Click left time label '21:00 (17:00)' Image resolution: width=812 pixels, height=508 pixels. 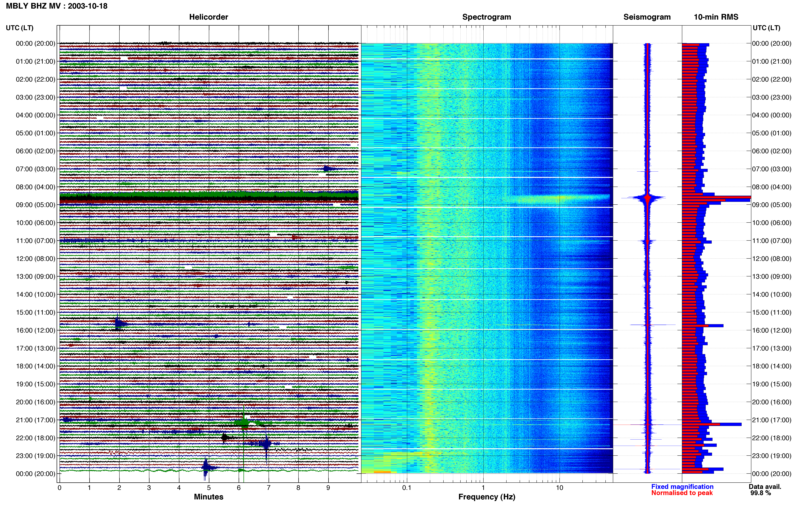pos(36,420)
